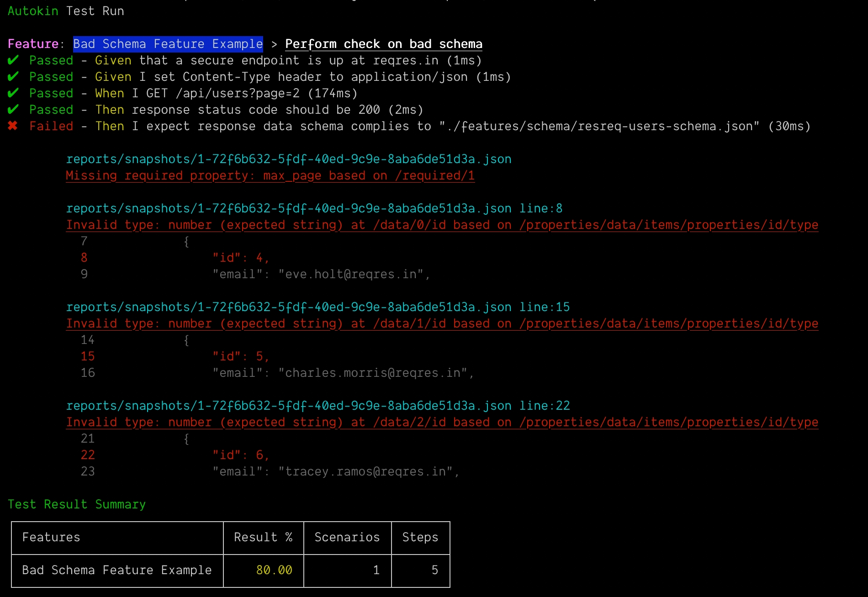Image resolution: width=868 pixels, height=597 pixels.
Task: Click the green checkmark beside the status code 200 step
Action: (13, 110)
